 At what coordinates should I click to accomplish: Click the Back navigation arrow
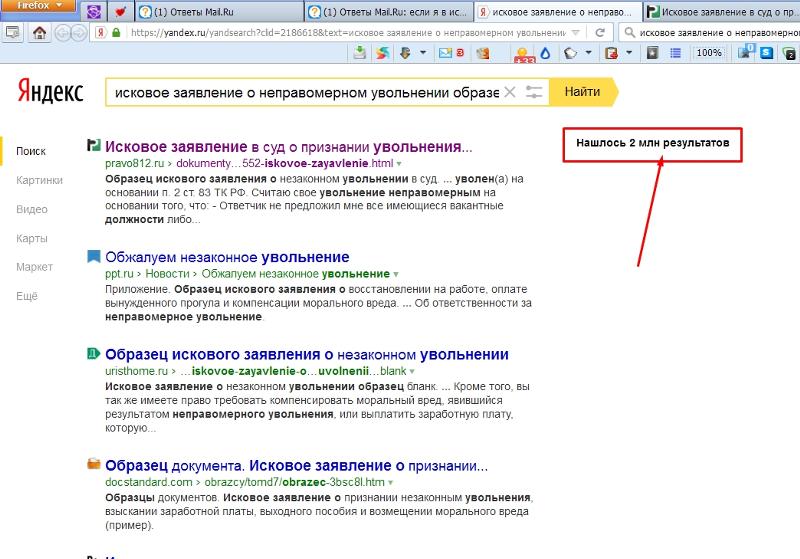tap(62, 33)
